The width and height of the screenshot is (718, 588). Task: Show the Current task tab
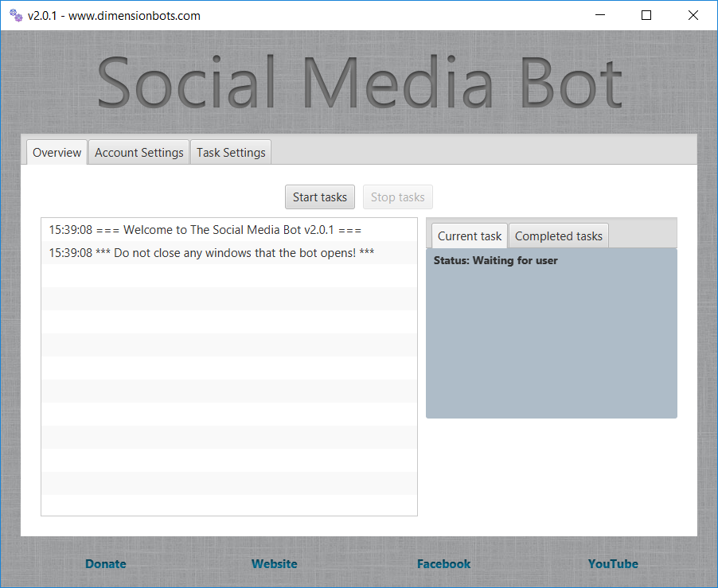(x=470, y=236)
